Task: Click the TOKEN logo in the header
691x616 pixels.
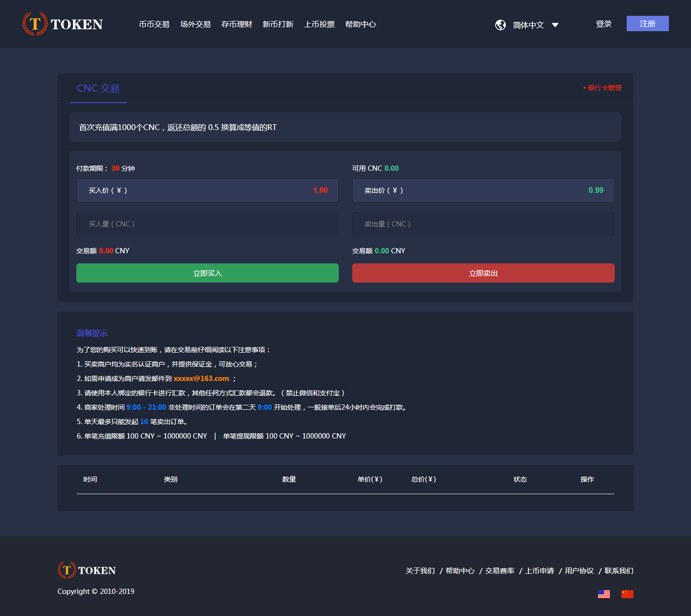Action: tap(62, 24)
